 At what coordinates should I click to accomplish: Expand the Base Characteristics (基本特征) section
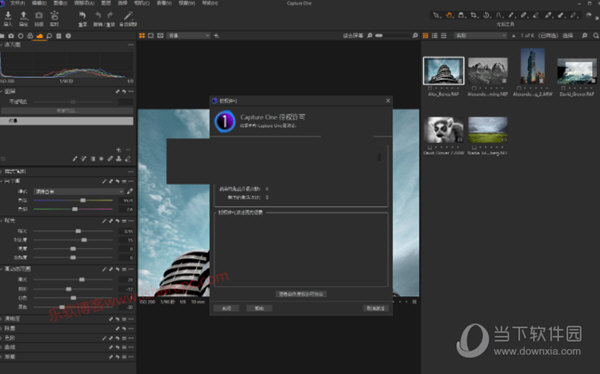click(2, 171)
